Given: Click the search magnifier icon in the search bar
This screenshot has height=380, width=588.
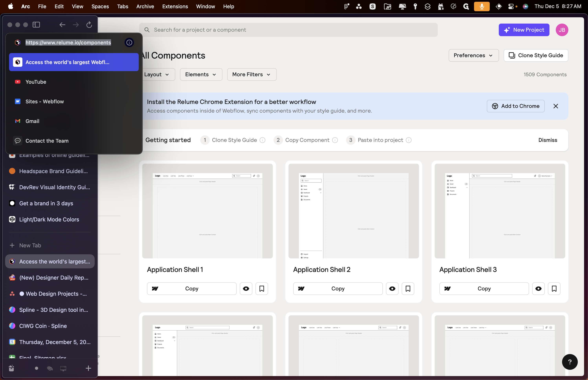Looking at the screenshot, I should (147, 30).
